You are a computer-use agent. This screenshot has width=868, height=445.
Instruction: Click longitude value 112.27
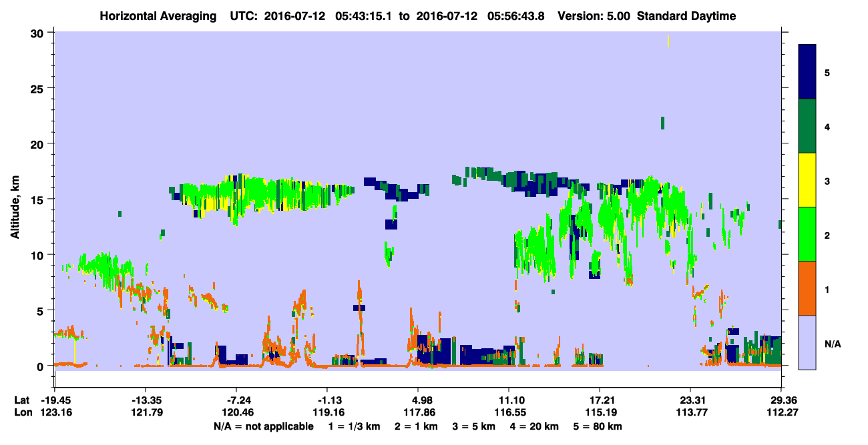[782, 412]
